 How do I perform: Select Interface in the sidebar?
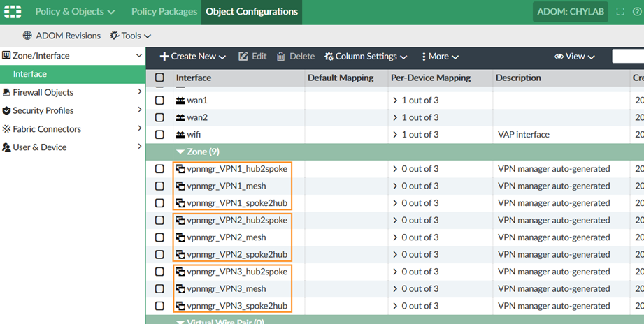pyautogui.click(x=73, y=74)
